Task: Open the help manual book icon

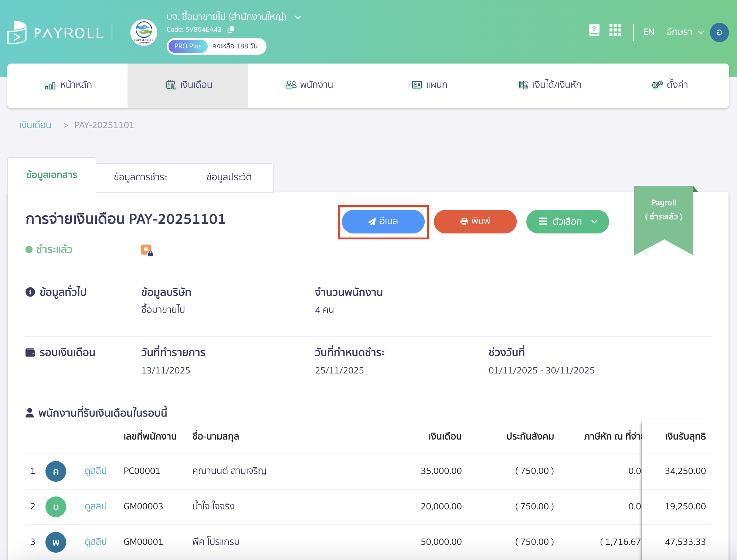Action: pos(594,30)
